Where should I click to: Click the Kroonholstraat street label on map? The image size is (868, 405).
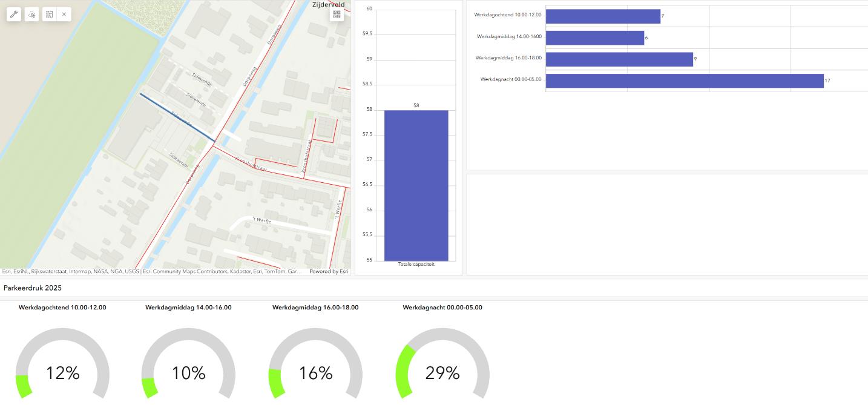point(251,164)
